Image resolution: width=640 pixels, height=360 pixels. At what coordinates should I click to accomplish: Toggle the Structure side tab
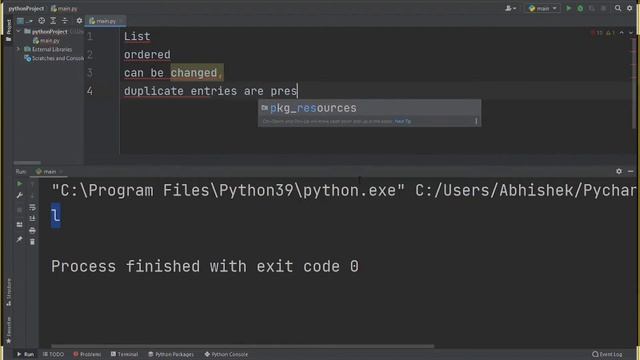[9, 291]
